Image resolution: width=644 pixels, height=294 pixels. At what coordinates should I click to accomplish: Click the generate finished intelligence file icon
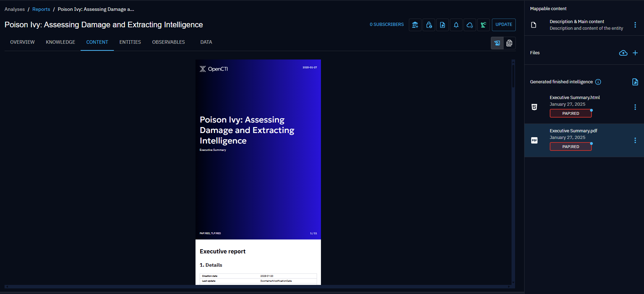pyautogui.click(x=635, y=82)
